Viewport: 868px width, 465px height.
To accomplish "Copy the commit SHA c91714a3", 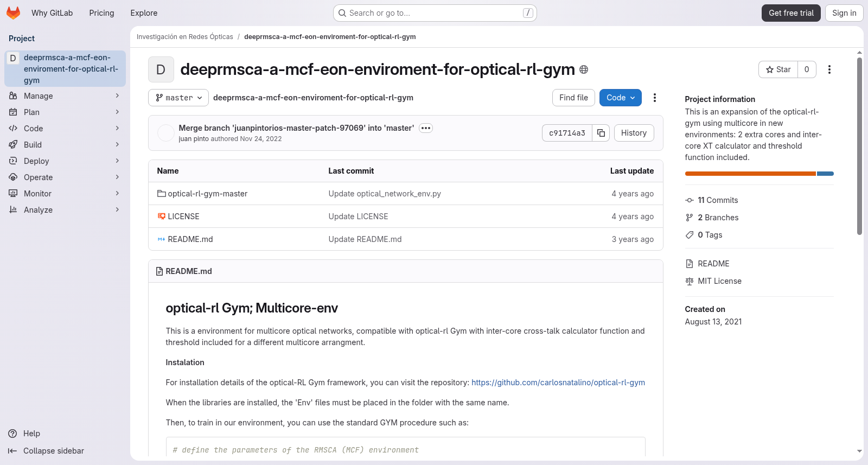I will point(601,133).
